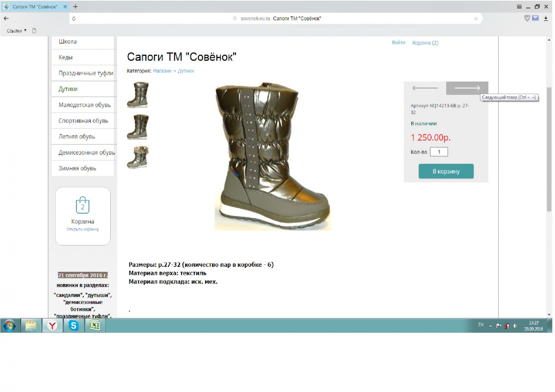The width and height of the screenshot is (555, 392).
Task: Click the Артикул NQ14213-6B text
Action: pyautogui.click(x=440, y=109)
